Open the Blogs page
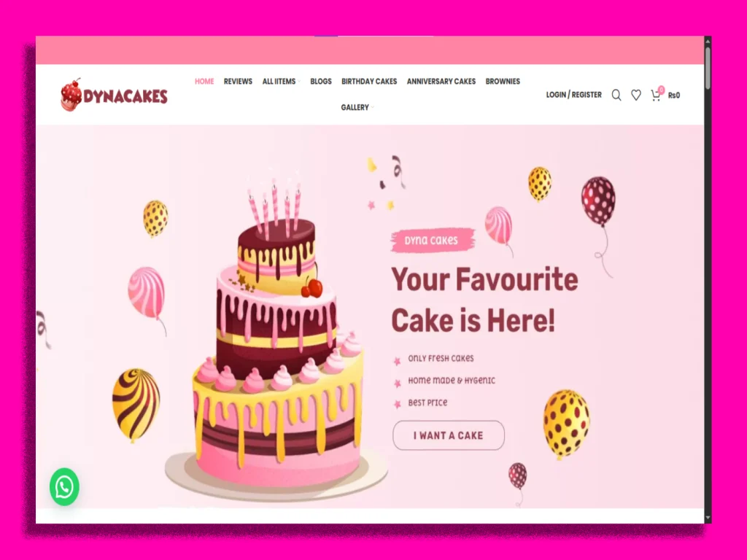 tap(321, 82)
